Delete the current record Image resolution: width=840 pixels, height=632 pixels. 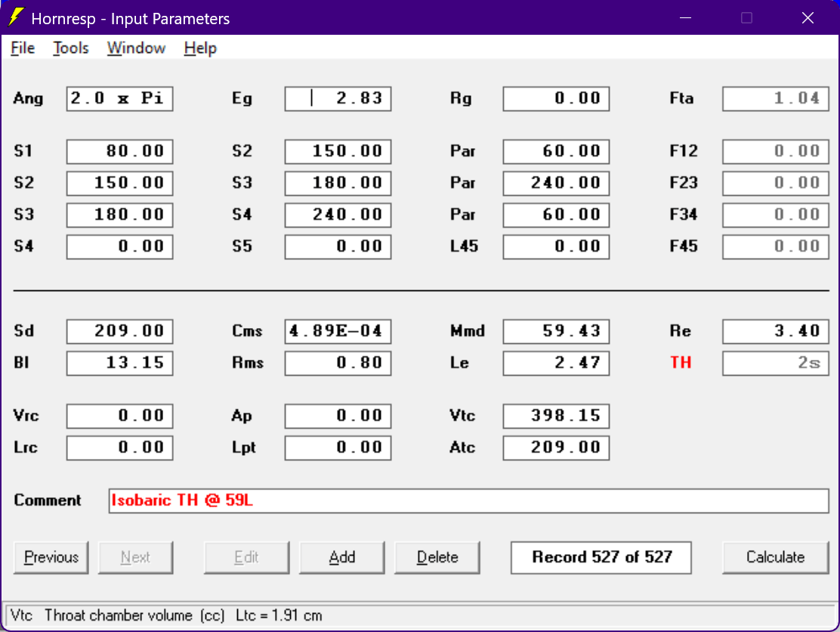(437, 557)
